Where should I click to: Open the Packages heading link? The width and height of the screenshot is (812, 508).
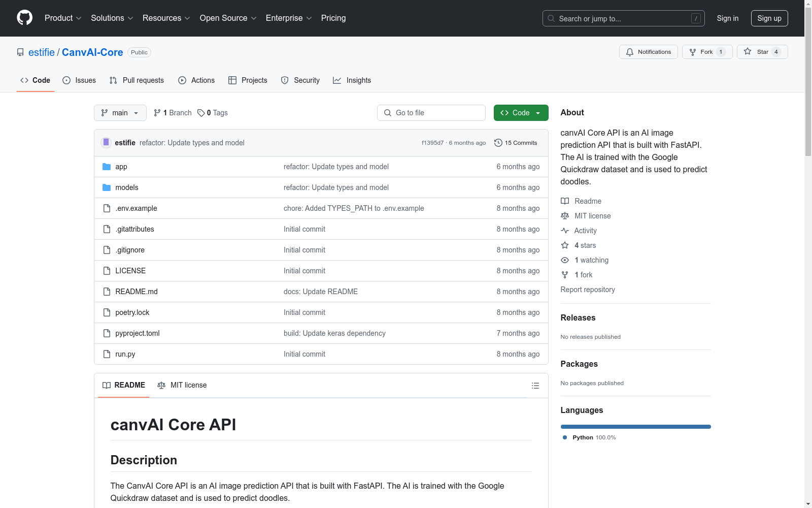click(x=579, y=364)
